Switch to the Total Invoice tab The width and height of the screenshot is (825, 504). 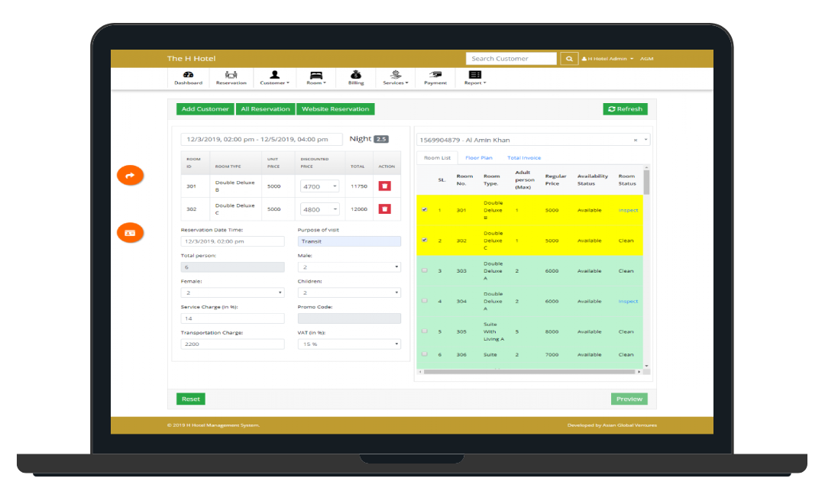click(x=524, y=158)
